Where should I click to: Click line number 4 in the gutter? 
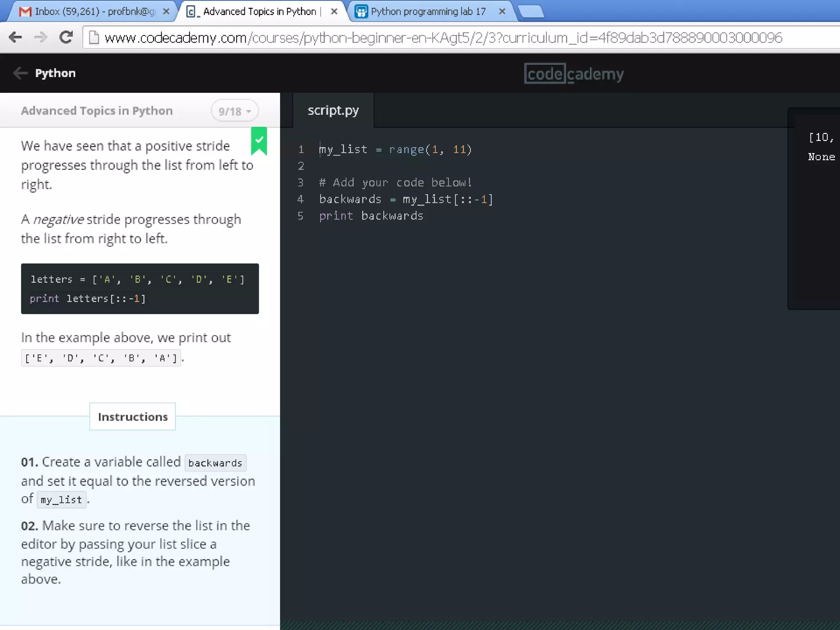coord(301,199)
